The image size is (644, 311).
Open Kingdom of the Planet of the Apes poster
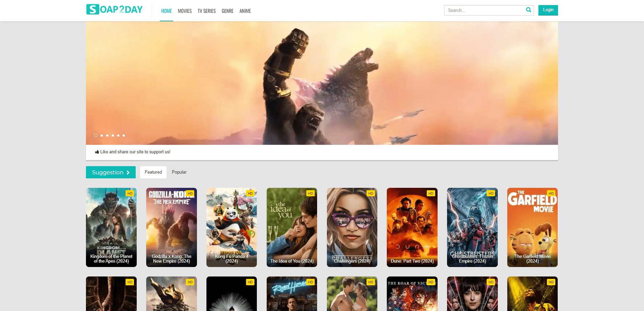111,227
